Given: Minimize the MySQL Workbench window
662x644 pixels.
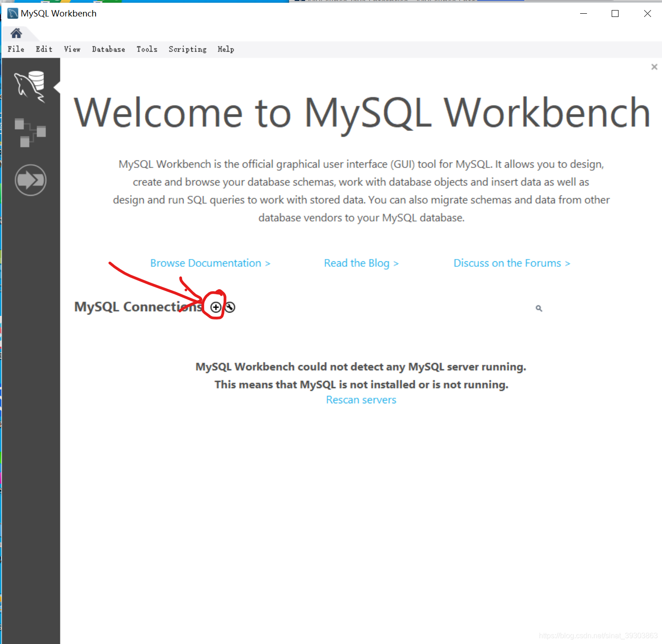Looking at the screenshot, I should [x=583, y=13].
